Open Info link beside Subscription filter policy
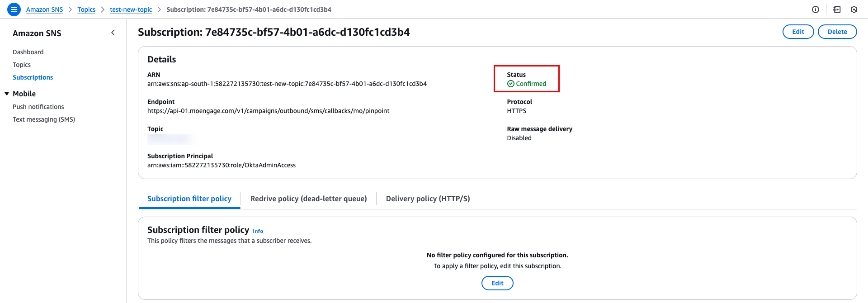Screen dimensions: 868x303 pyautogui.click(x=258, y=231)
